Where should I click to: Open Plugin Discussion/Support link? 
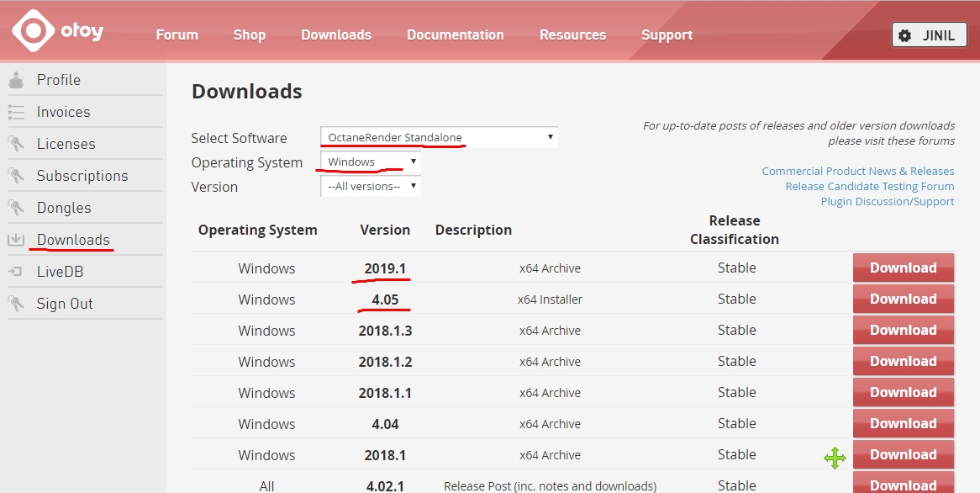(x=888, y=201)
